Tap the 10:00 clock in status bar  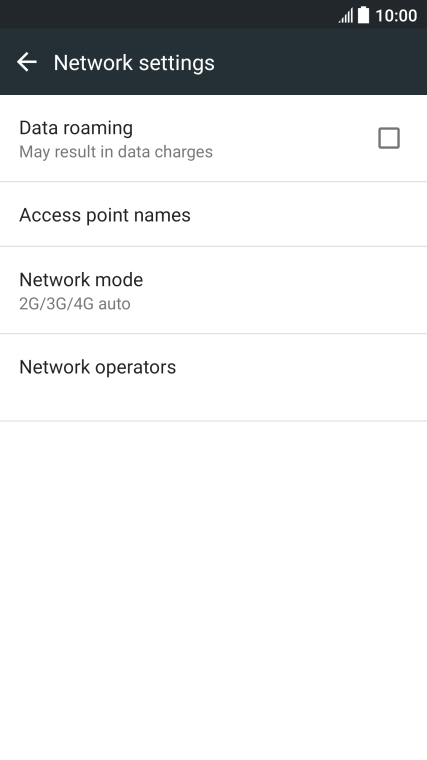click(396, 16)
